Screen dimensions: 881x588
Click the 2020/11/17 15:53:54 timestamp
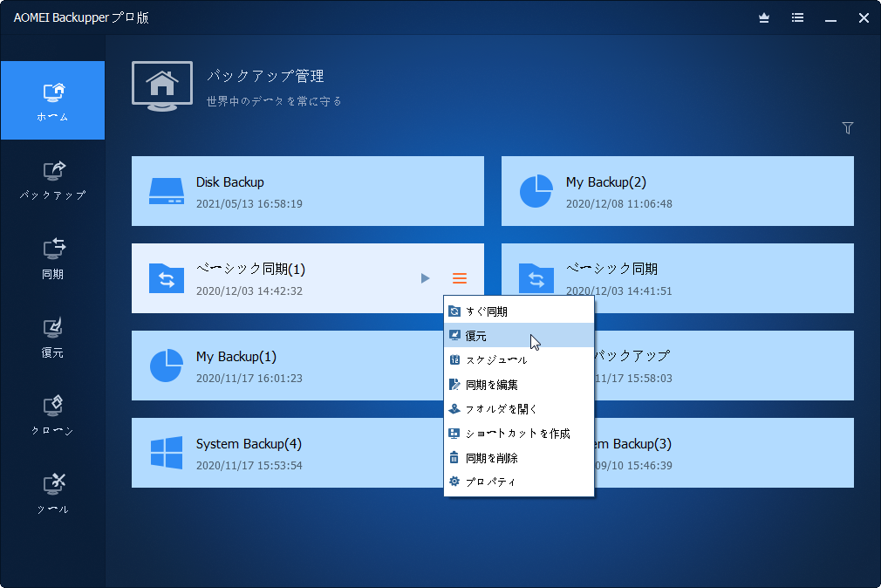pos(249,466)
